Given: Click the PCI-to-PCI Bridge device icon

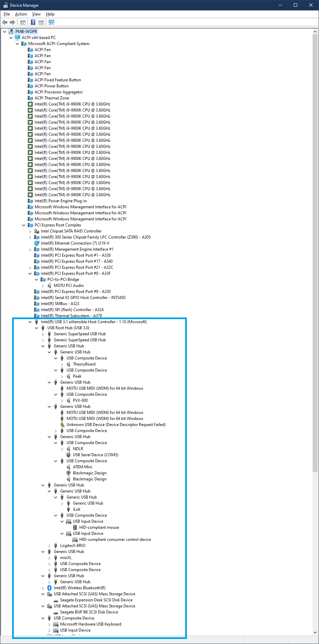Looking at the screenshot, I should pos(43,280).
